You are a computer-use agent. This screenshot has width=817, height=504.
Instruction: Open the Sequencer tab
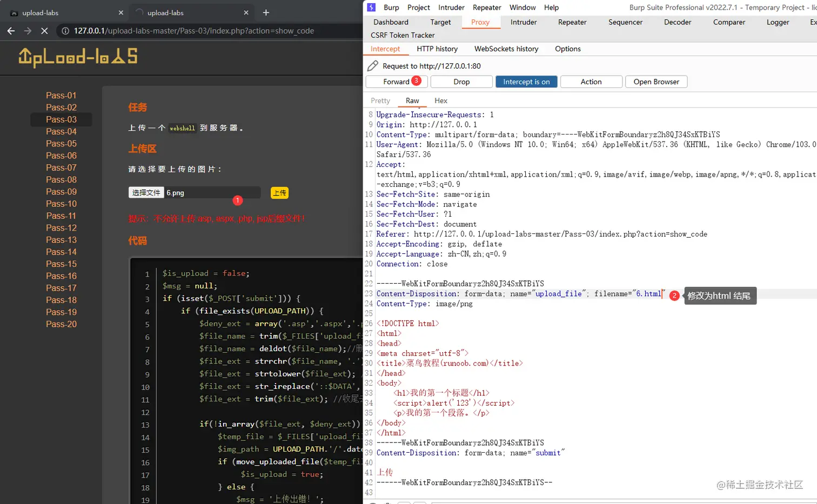[x=625, y=22]
